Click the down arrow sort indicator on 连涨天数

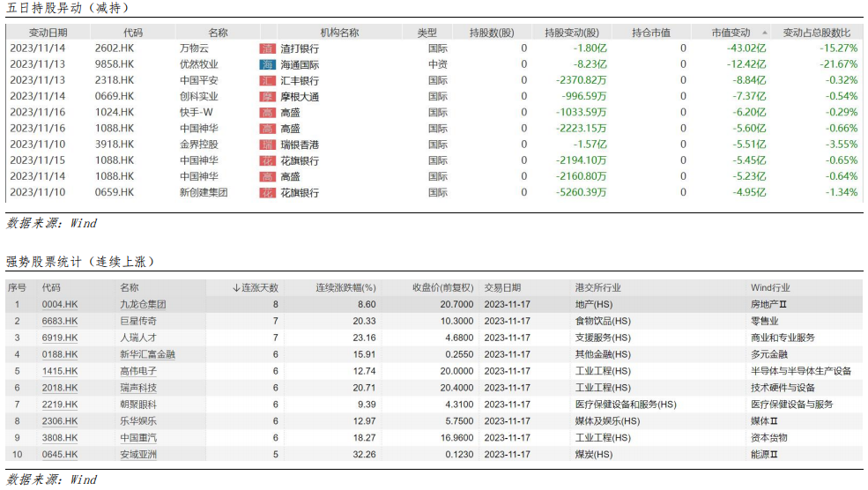coord(236,288)
